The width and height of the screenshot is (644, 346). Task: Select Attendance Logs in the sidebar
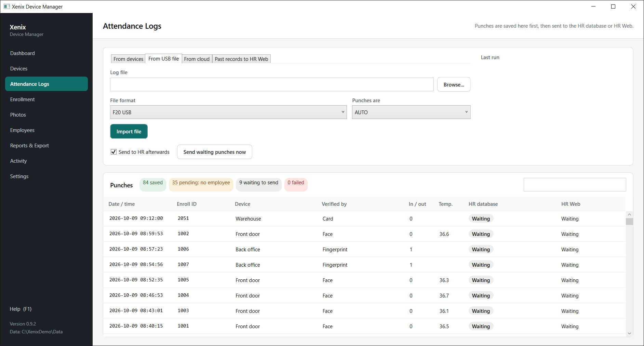[x=46, y=84]
